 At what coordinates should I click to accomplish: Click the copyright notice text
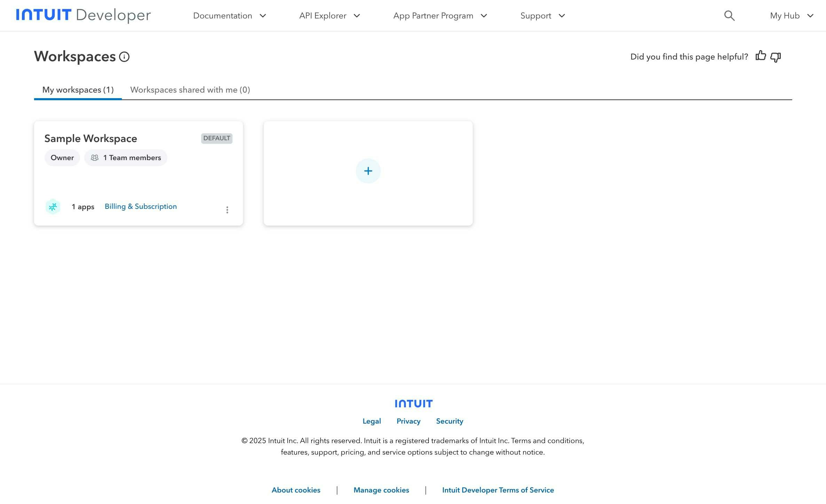click(x=413, y=446)
